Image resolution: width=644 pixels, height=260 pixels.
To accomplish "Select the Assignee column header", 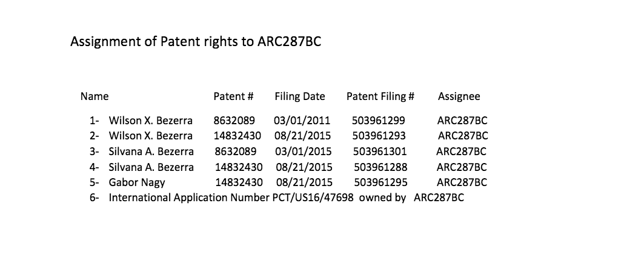I will 459,96.
